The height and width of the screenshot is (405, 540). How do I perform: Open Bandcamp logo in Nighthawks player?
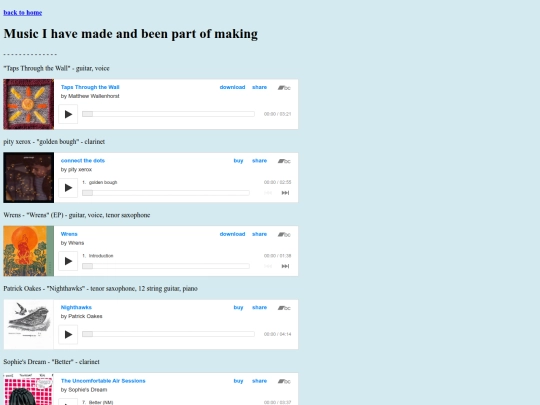pos(284,308)
